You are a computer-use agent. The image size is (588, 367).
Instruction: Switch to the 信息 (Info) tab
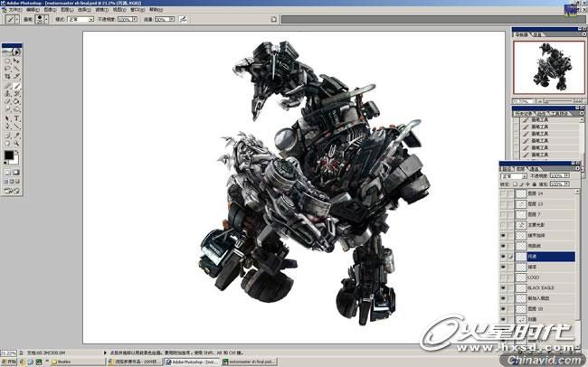click(537, 34)
